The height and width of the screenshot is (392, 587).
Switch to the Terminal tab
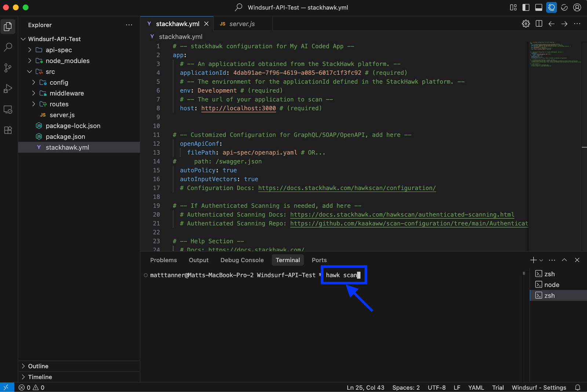click(288, 260)
